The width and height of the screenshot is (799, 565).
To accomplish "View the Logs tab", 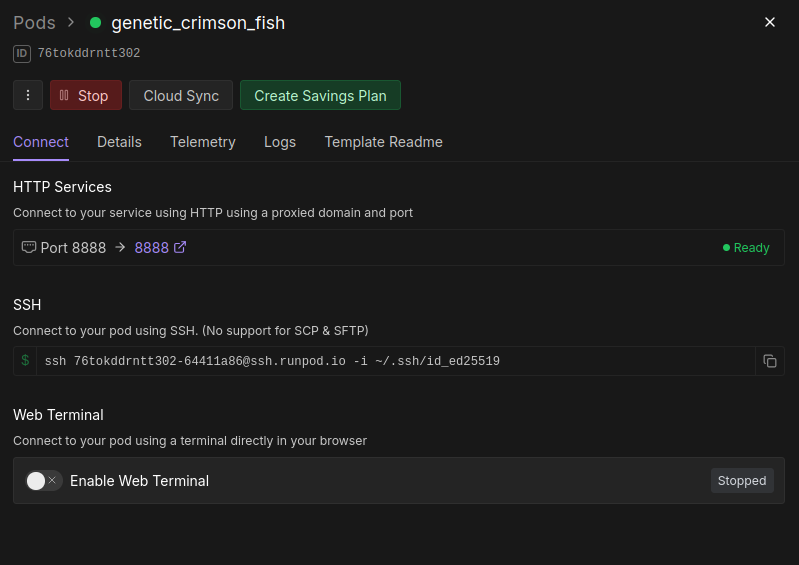I will click(280, 142).
